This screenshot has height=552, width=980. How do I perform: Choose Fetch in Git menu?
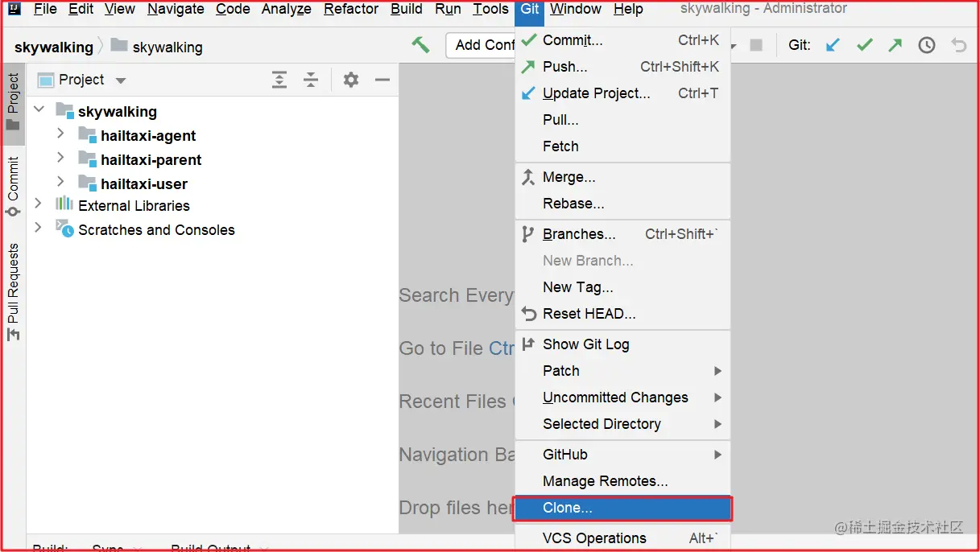point(622,146)
